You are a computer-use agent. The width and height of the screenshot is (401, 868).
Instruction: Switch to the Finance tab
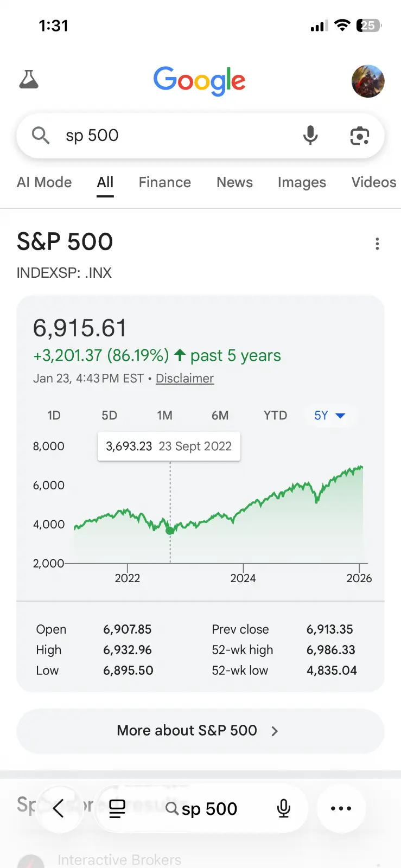(165, 182)
